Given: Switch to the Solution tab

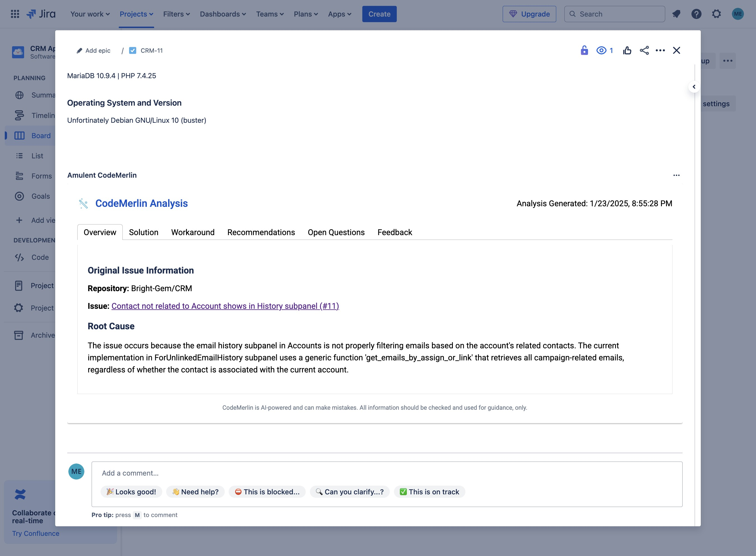Looking at the screenshot, I should 144,232.
